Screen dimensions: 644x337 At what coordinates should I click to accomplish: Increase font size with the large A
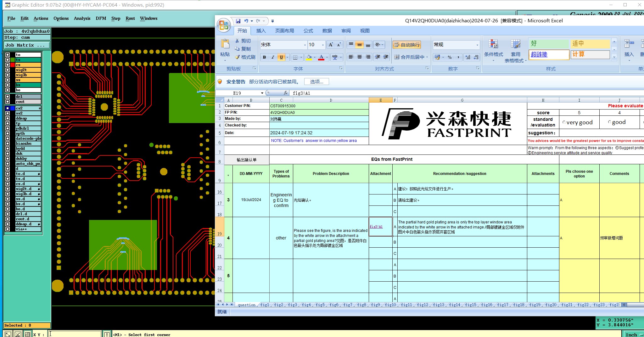[330, 45]
